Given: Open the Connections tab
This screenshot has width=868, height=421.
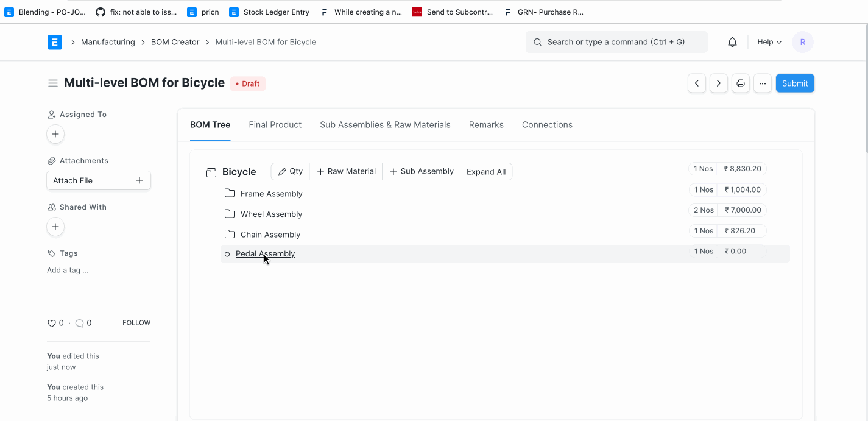Looking at the screenshot, I should pyautogui.click(x=546, y=124).
